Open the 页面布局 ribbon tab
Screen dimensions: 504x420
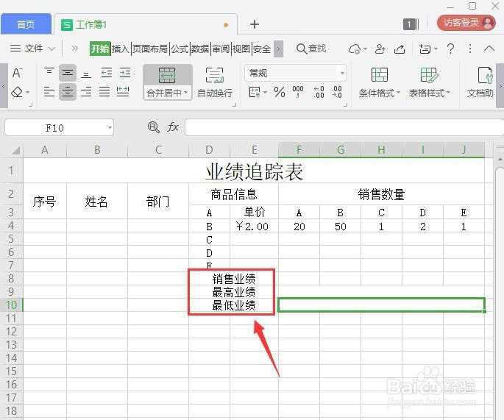[x=150, y=49]
